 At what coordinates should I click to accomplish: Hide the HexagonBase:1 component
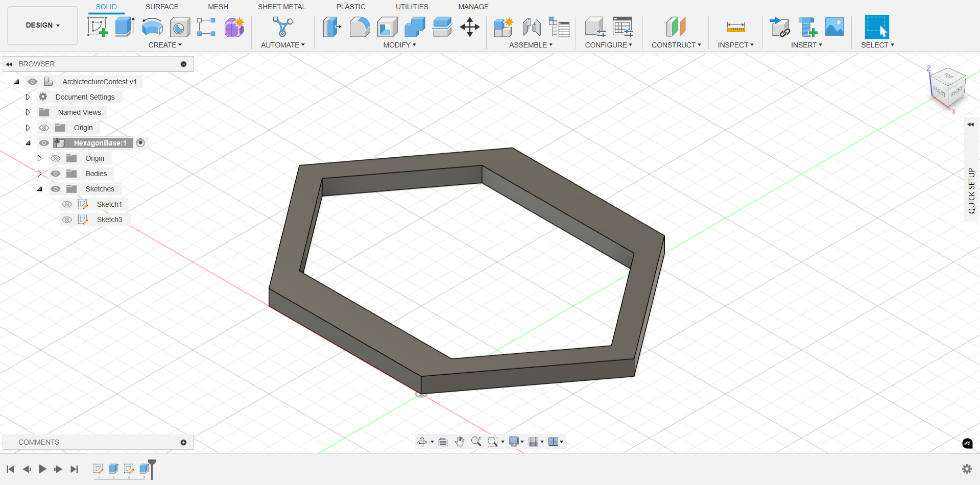pyautogui.click(x=44, y=143)
